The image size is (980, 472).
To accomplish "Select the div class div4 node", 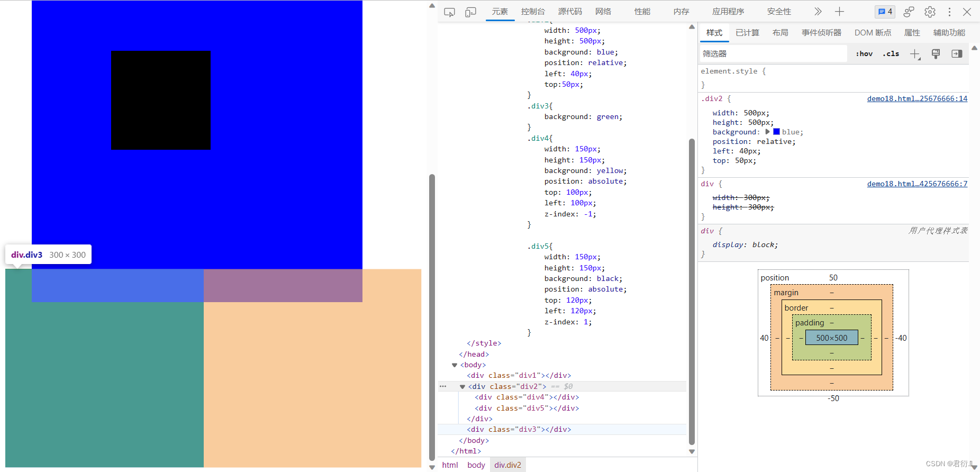I will 527,397.
